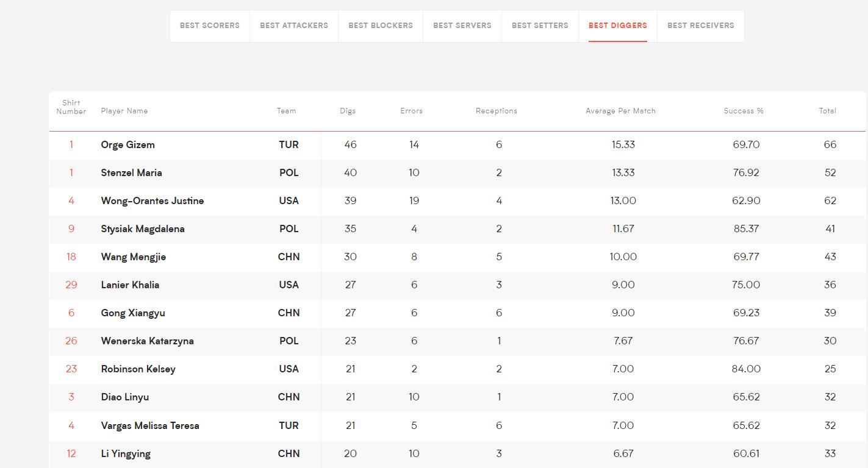The height and width of the screenshot is (468, 868).
Task: Click the Average Per Match header
Action: coord(620,111)
